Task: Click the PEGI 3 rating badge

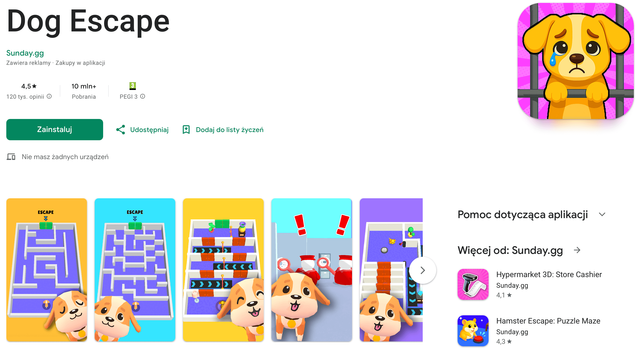Action: pyautogui.click(x=132, y=86)
